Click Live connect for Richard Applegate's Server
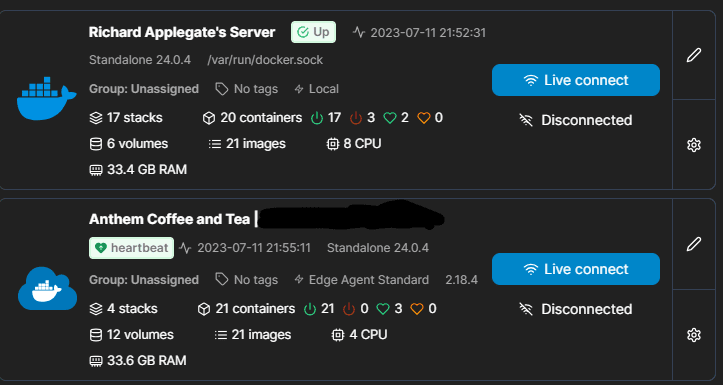 tap(575, 80)
